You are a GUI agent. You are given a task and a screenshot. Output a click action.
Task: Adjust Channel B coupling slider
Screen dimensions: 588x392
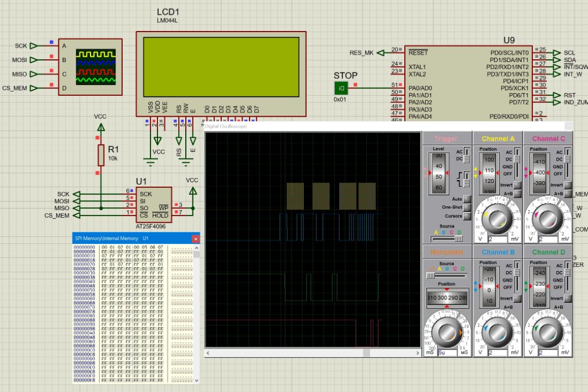tap(517, 277)
